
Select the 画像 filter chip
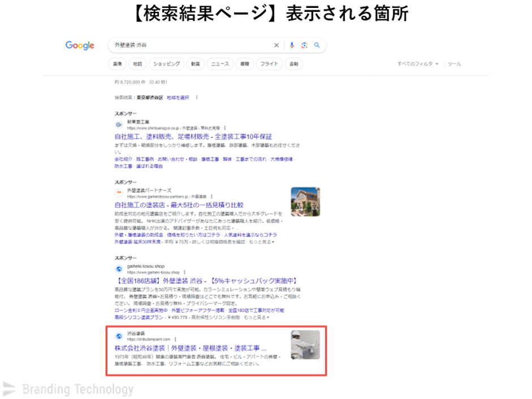[x=118, y=64]
